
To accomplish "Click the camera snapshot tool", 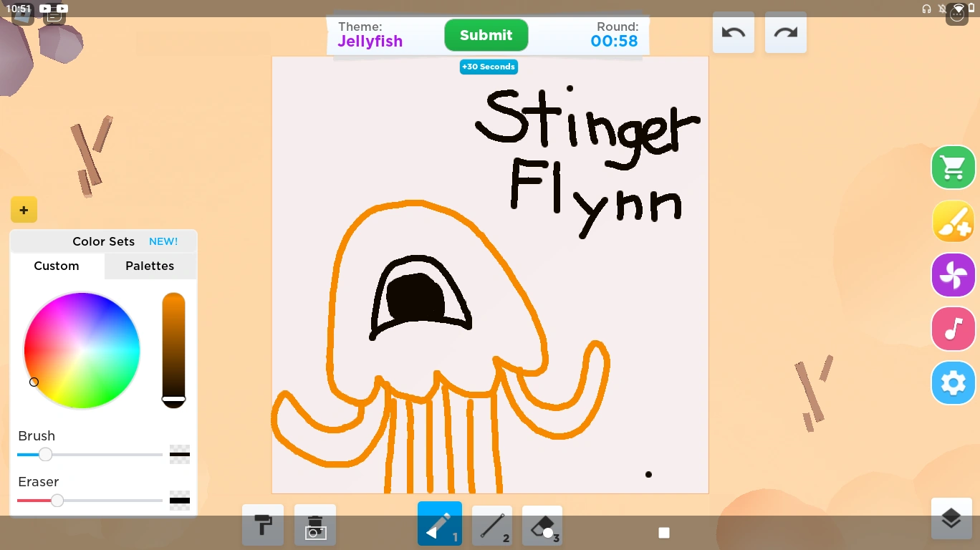I will pyautogui.click(x=315, y=525).
